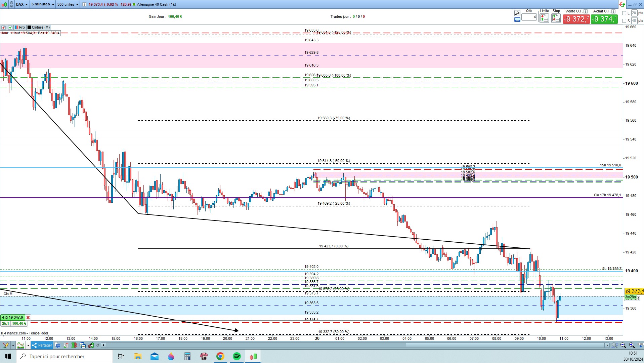Expand the DAX instrument dropdown
This screenshot has height=363, width=644.
click(22, 4)
